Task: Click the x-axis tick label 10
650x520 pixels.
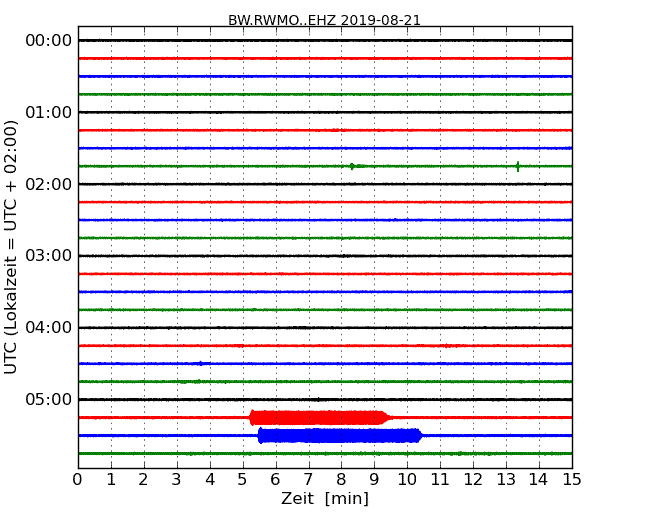Action: [x=407, y=480]
